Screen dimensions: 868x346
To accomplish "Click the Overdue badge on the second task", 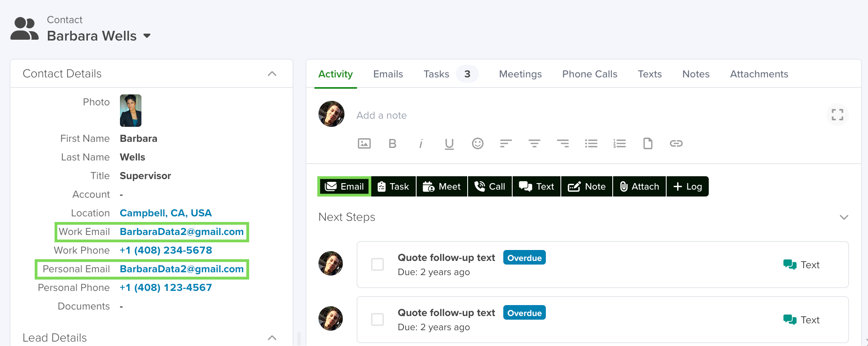I will tap(524, 313).
